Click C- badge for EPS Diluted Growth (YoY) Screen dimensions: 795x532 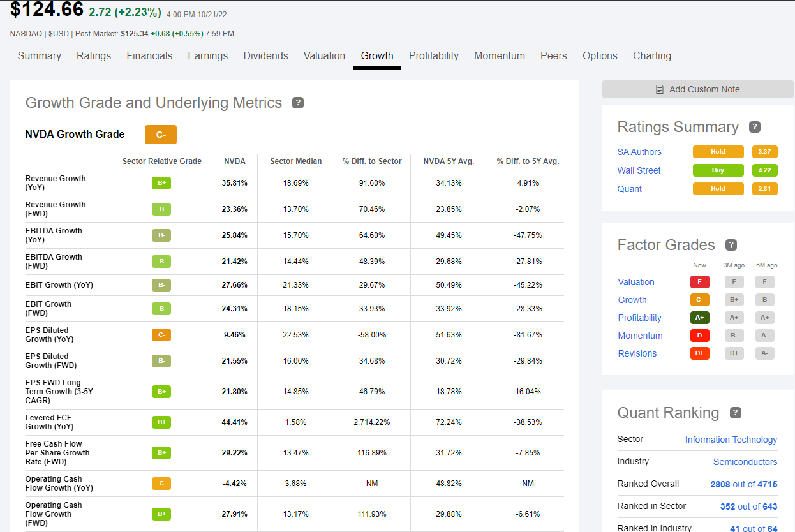161,335
